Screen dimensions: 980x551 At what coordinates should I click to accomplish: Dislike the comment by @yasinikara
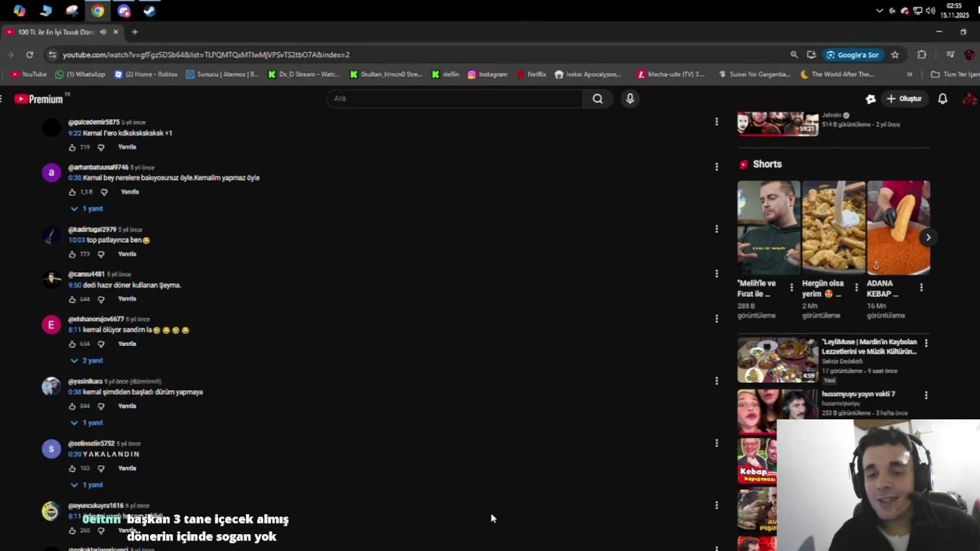[100, 406]
